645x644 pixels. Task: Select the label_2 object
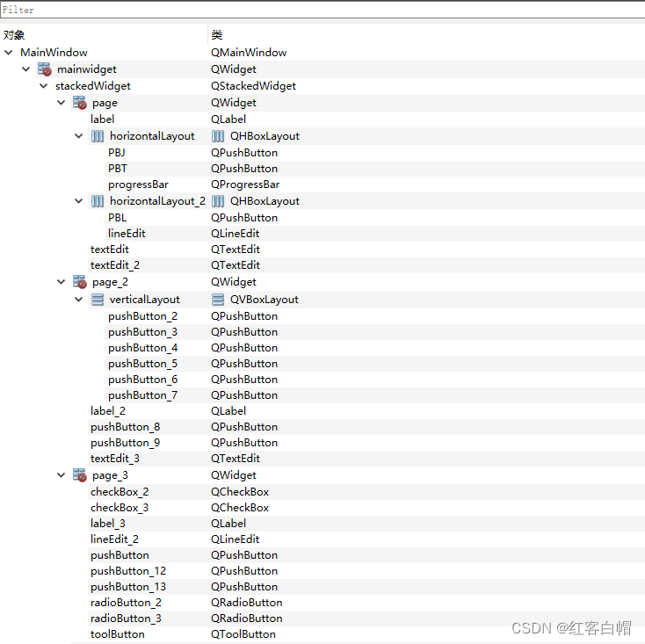(x=108, y=411)
